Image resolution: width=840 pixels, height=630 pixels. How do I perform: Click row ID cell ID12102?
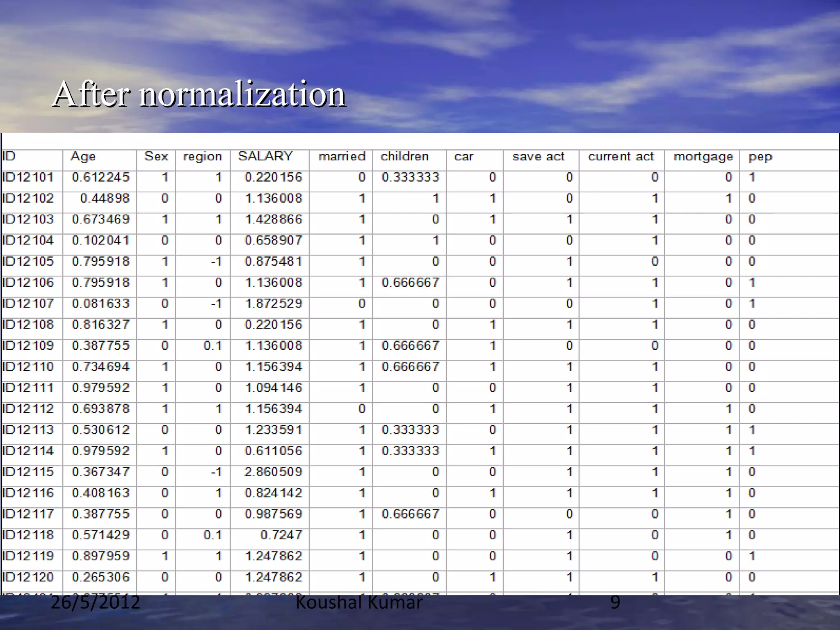point(28,199)
